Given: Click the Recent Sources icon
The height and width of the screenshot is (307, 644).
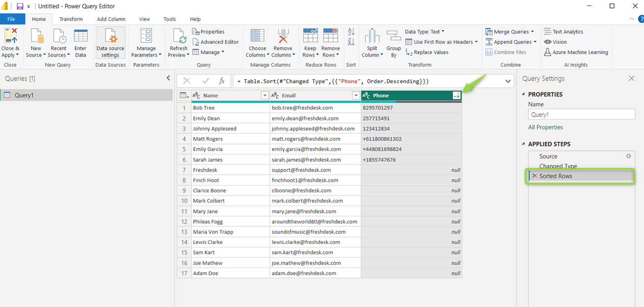Looking at the screenshot, I should click(x=59, y=36).
